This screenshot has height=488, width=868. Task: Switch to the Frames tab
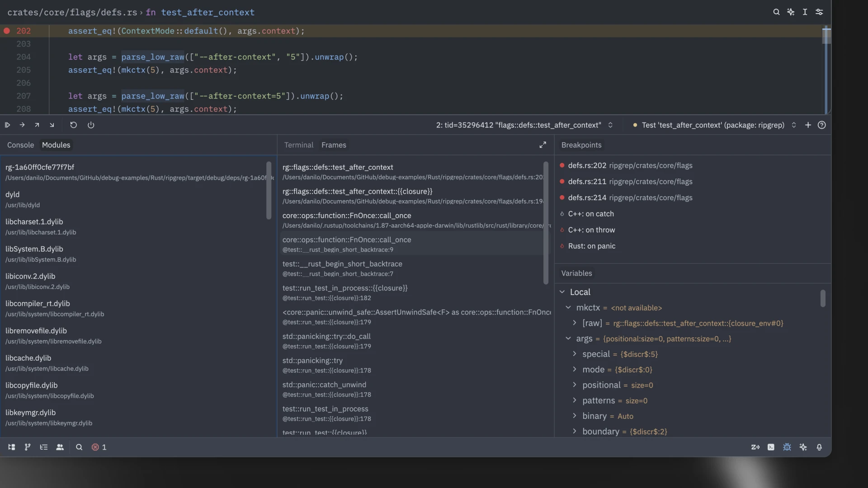click(334, 145)
